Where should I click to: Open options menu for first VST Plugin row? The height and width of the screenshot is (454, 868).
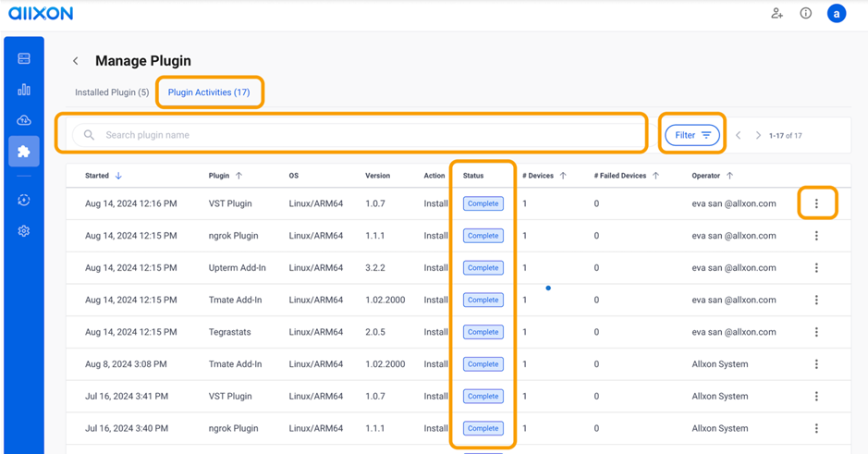point(816,203)
